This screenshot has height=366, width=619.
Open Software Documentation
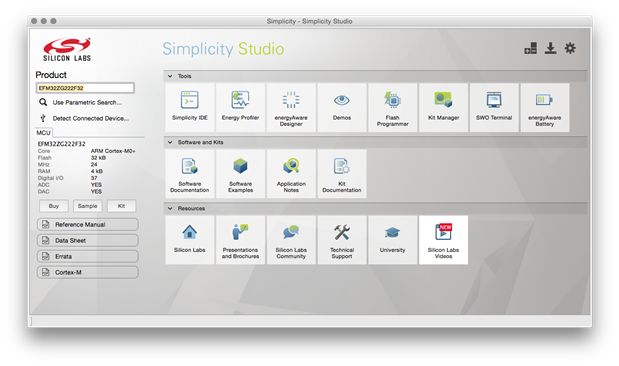click(x=190, y=173)
